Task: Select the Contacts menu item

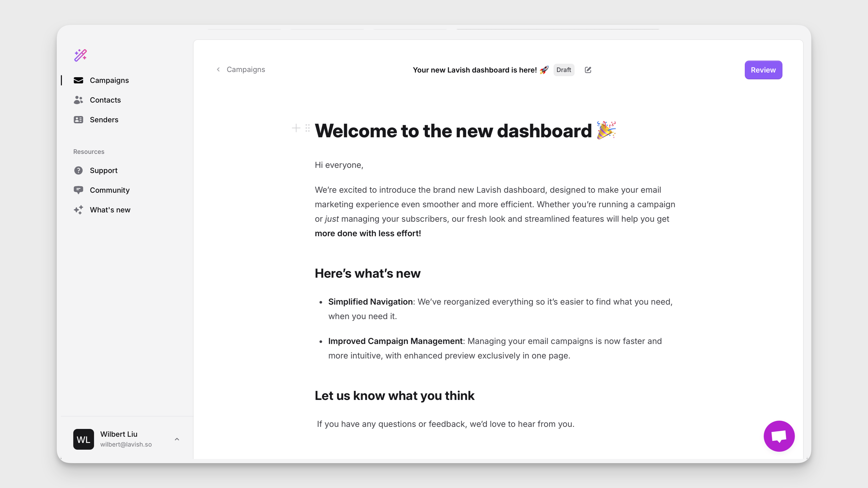Action: pyautogui.click(x=105, y=99)
